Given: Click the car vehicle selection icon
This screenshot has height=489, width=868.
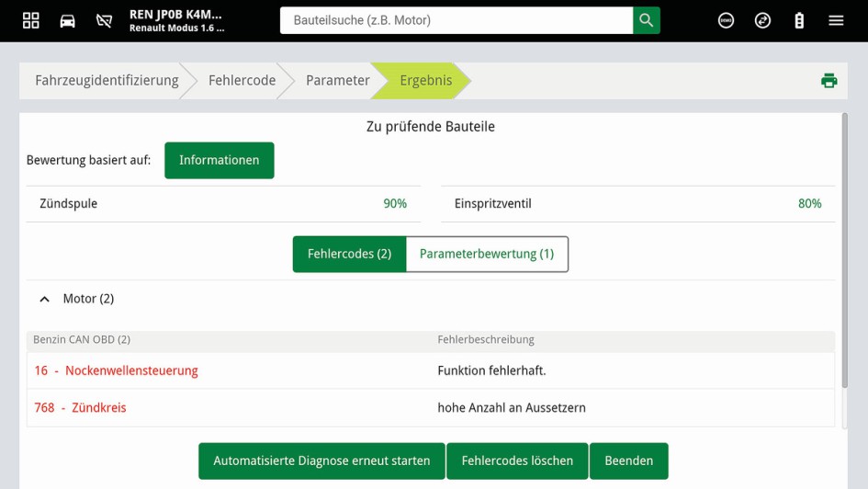Looking at the screenshot, I should [x=68, y=21].
